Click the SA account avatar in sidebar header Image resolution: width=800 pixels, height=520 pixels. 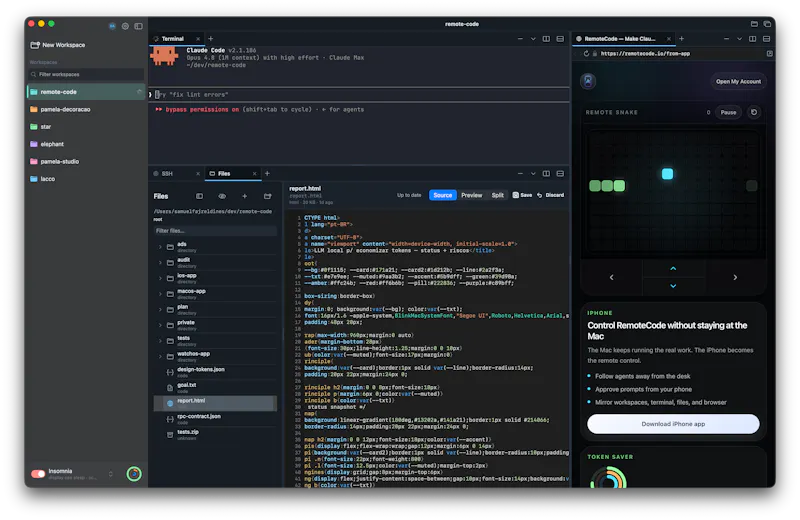click(112, 26)
